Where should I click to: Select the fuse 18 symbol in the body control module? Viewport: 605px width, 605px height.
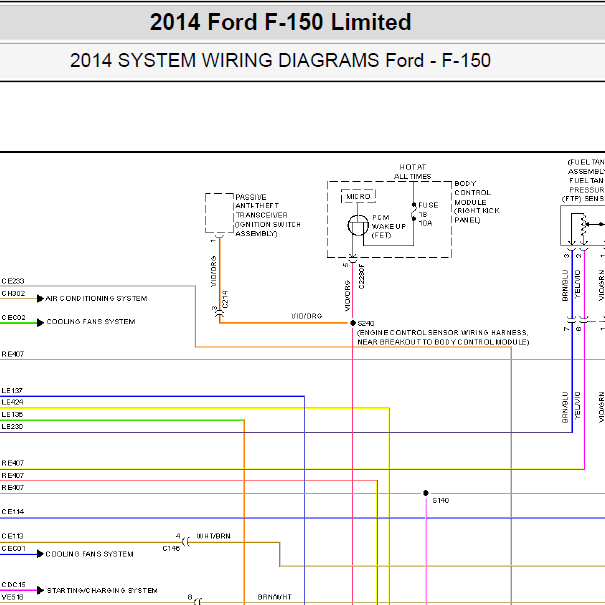tap(414, 212)
